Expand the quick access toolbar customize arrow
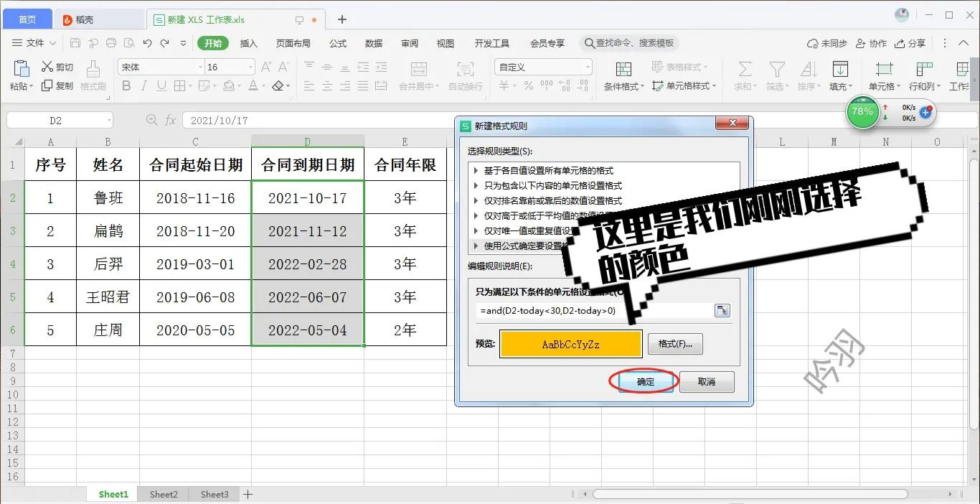 [x=183, y=43]
